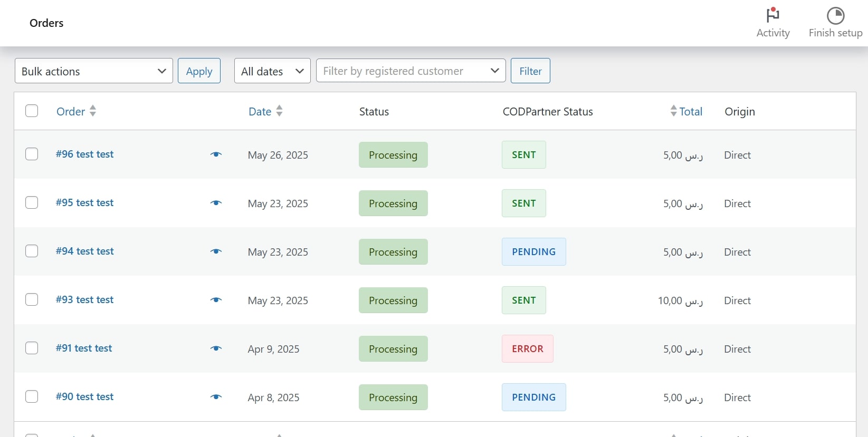Click the Finish setup progress icon
The width and height of the screenshot is (868, 437).
tap(835, 16)
